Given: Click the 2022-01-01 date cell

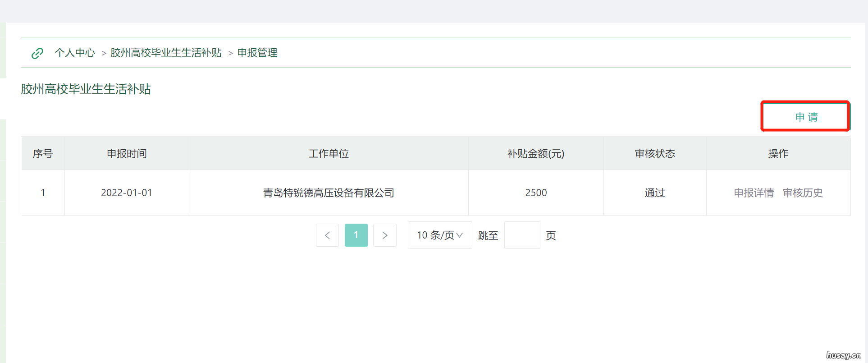Looking at the screenshot, I should tap(127, 193).
